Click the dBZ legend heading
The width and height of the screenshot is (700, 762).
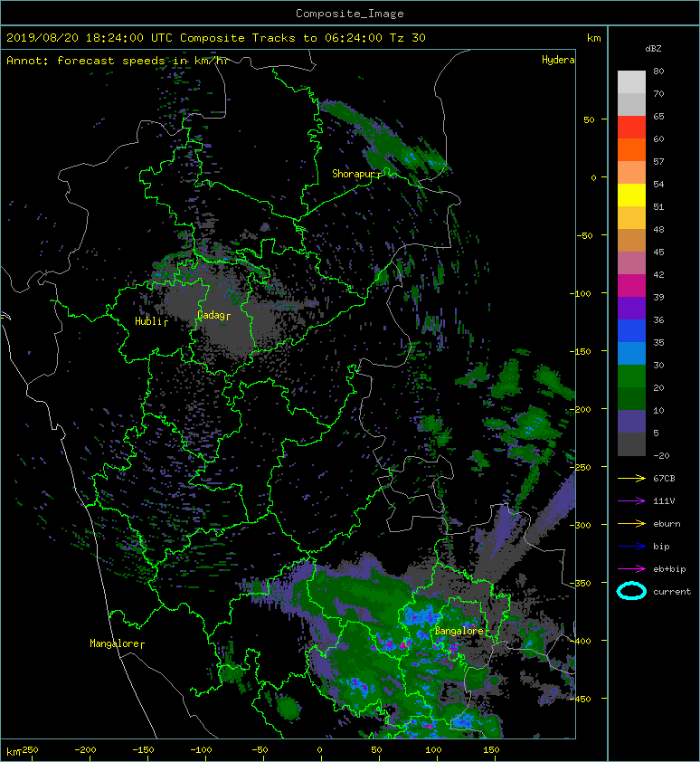(x=653, y=49)
